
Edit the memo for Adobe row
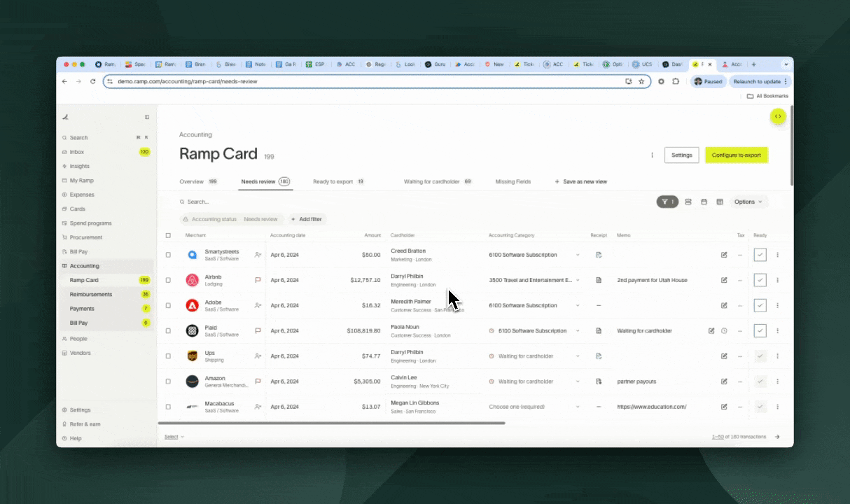click(724, 305)
